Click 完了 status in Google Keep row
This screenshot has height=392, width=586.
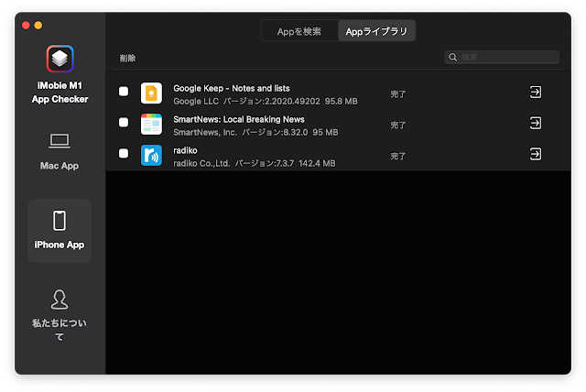tap(398, 94)
